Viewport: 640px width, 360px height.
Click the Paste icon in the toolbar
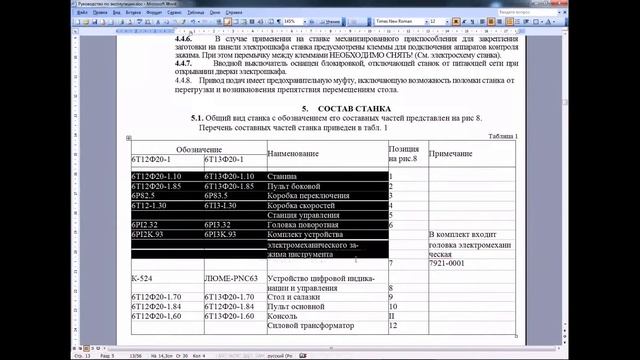coord(176,22)
